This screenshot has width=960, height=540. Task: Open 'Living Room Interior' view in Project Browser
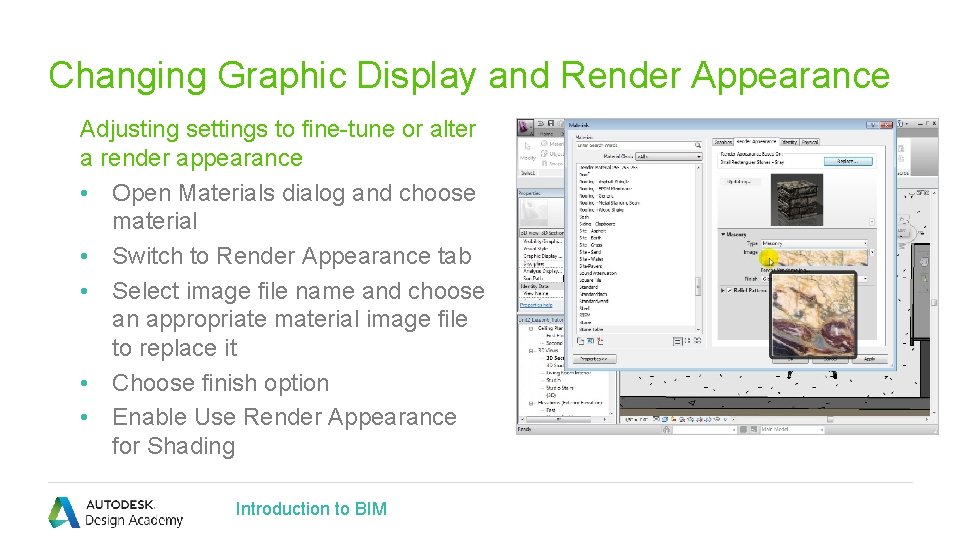pyautogui.click(x=569, y=373)
